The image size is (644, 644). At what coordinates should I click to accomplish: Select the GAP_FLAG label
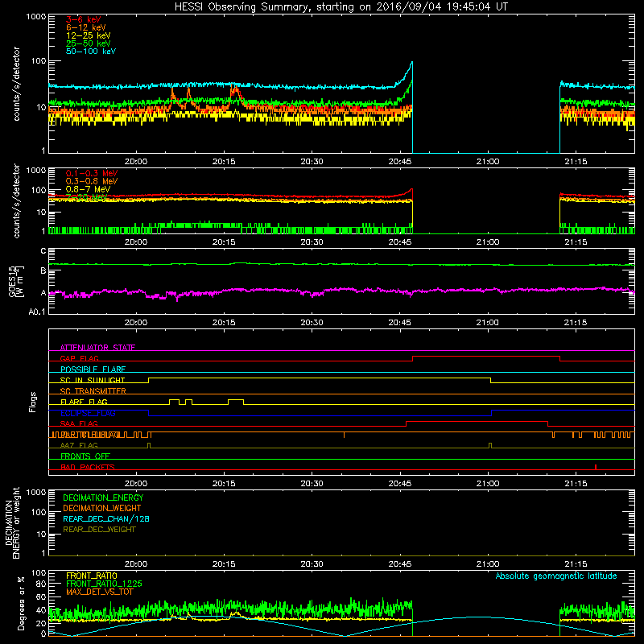tap(79, 358)
